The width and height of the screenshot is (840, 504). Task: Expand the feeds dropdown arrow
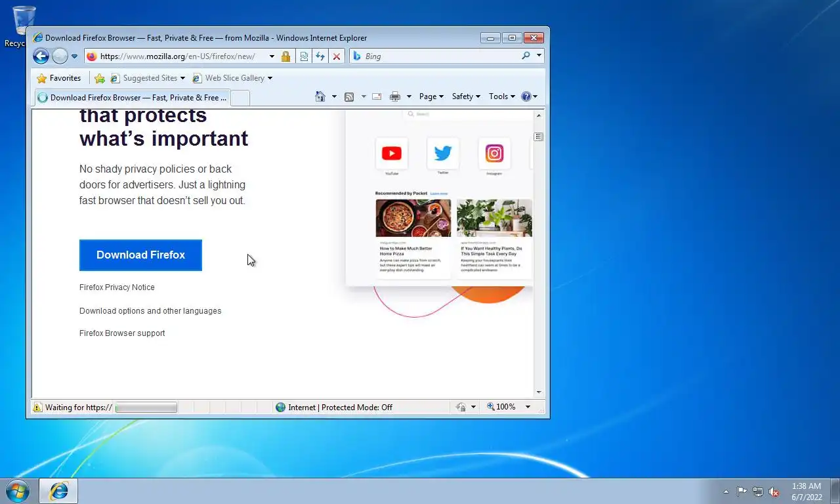(x=364, y=96)
